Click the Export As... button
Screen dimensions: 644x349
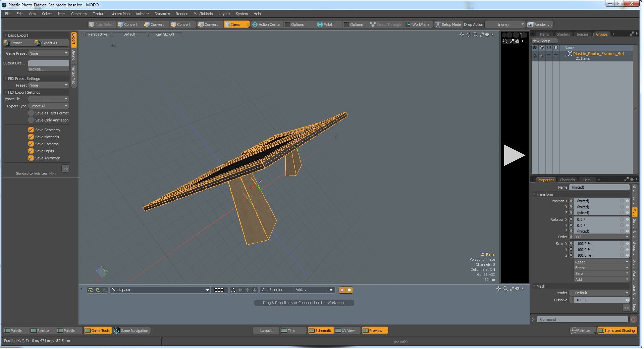click(51, 43)
